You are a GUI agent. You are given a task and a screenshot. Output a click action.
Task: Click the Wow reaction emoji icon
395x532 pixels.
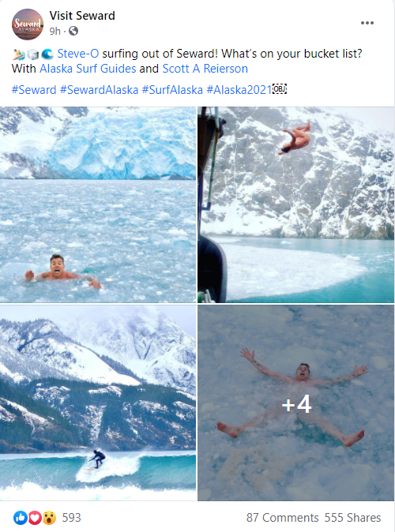(49, 518)
